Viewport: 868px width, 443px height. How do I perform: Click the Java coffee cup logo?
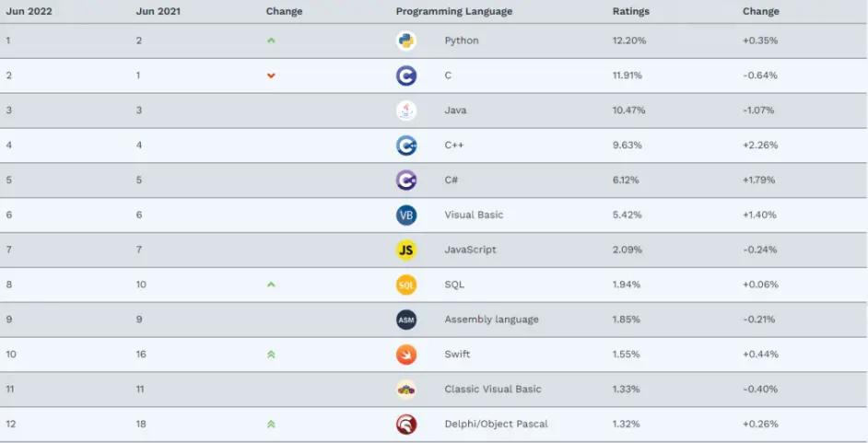(406, 111)
